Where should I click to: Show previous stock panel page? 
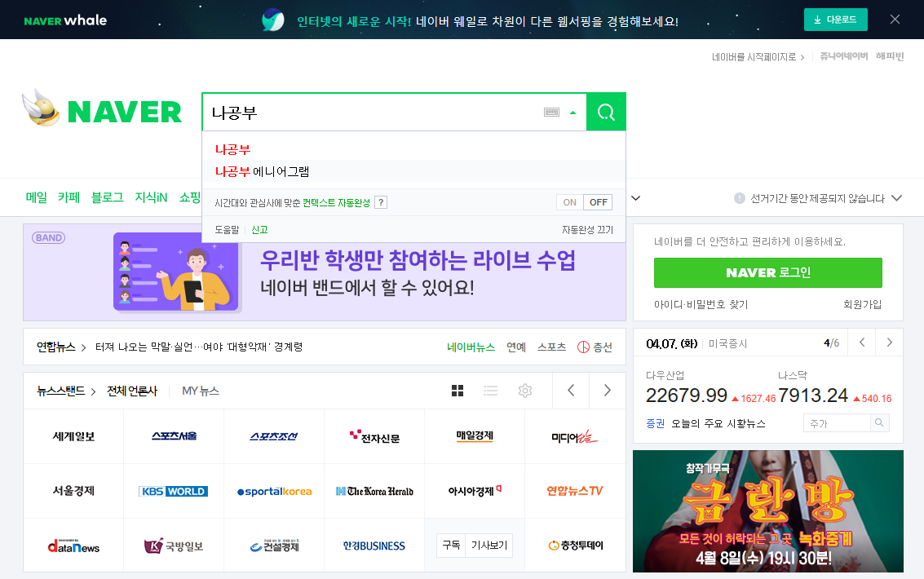point(862,343)
